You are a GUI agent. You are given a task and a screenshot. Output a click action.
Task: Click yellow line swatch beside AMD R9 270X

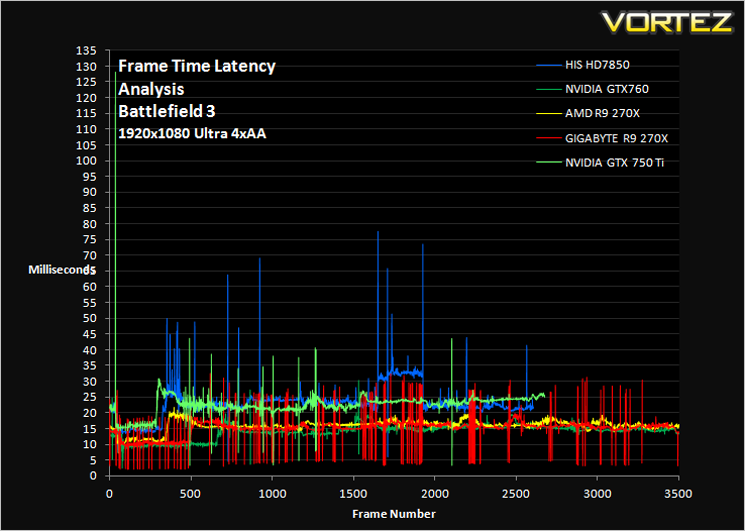pos(548,114)
